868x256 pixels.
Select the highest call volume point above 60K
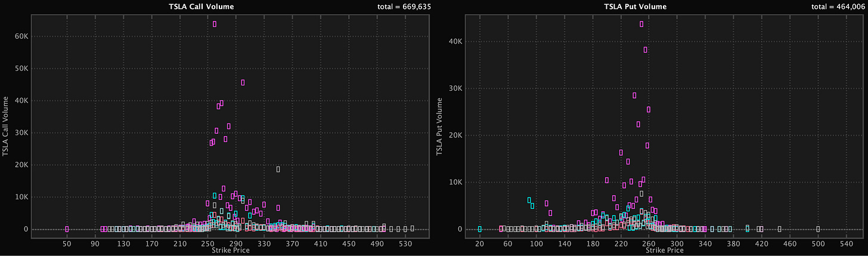pos(215,24)
